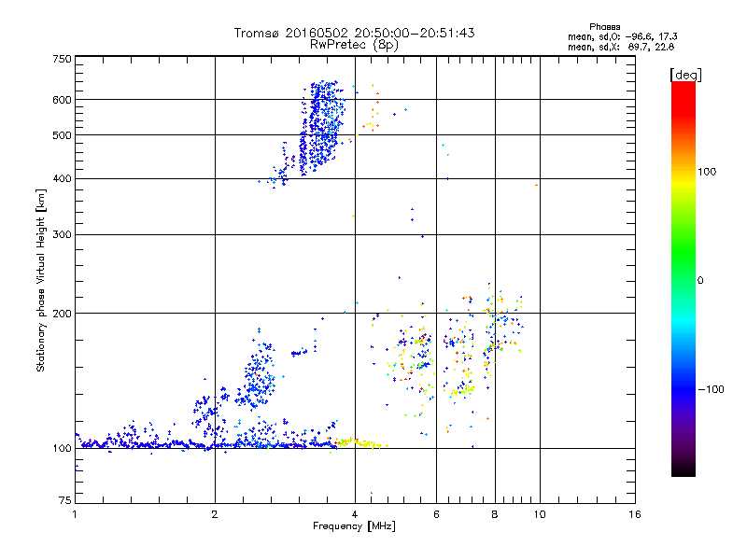Click the x-axis title 'Frequency [MHz]'
Viewport: 747px width, 560px height.
pyautogui.click(x=354, y=526)
